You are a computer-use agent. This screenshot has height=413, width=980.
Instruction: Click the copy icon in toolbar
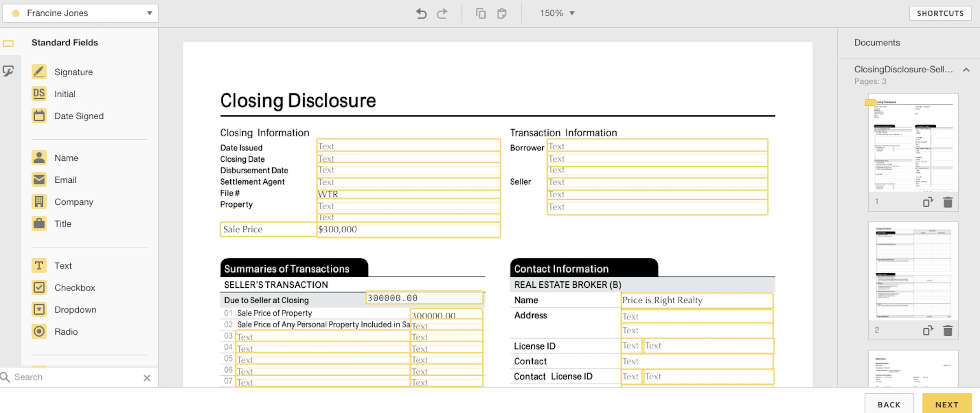pos(481,14)
